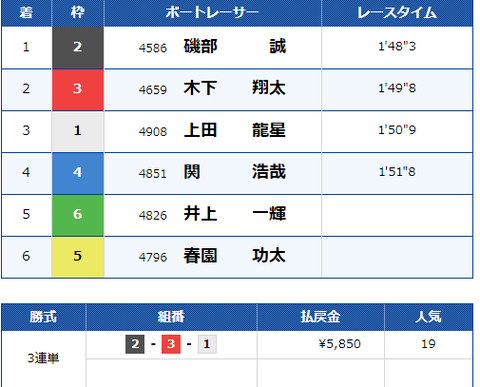Click the blue frame number 4 cell

(78, 173)
